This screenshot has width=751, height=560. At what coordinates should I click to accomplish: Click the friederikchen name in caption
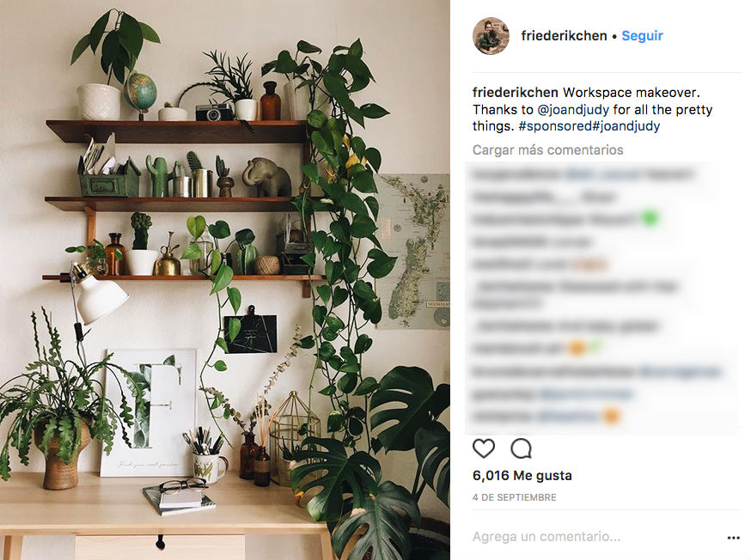516,92
